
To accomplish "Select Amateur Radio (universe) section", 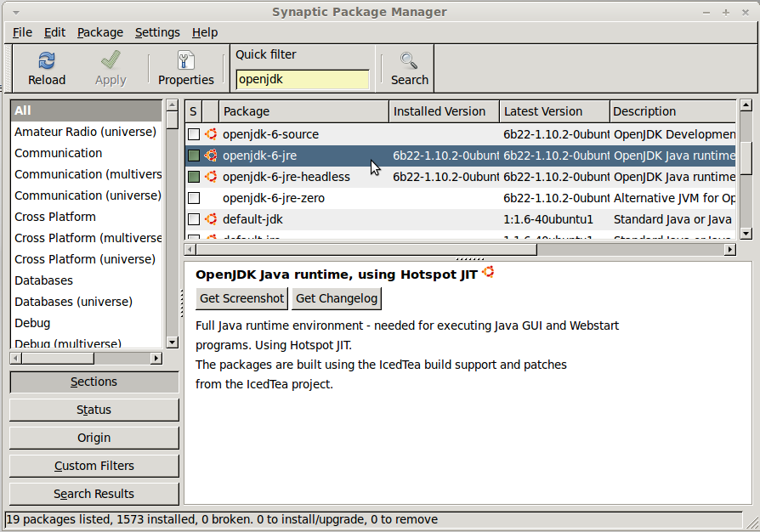I will pyautogui.click(x=86, y=132).
